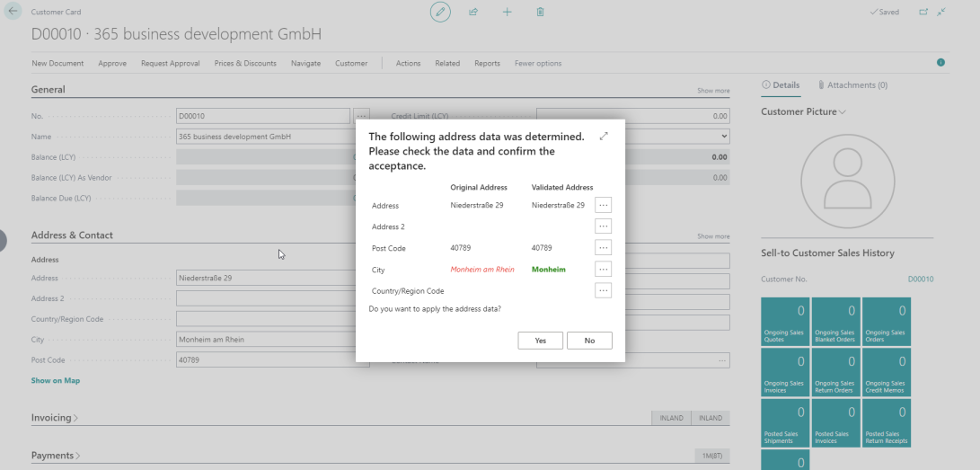Image resolution: width=980 pixels, height=470 pixels.
Task: Open Navigate menu
Action: tap(305, 63)
